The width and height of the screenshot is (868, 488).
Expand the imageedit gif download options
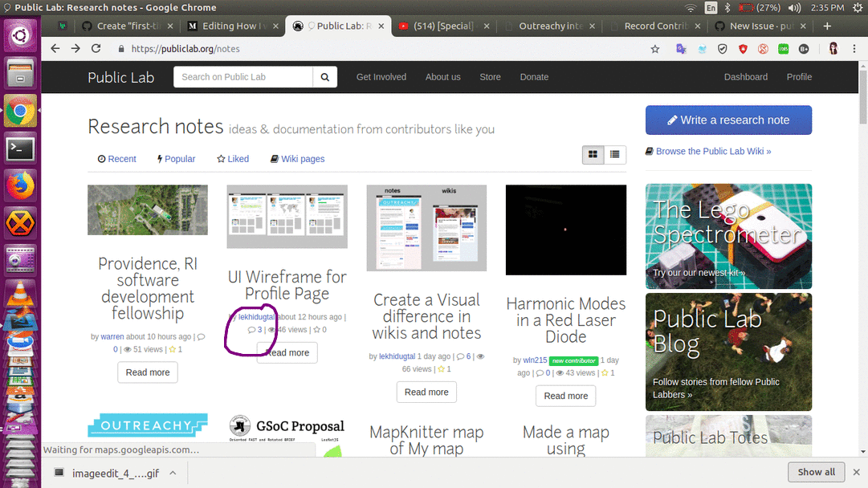[173, 473]
